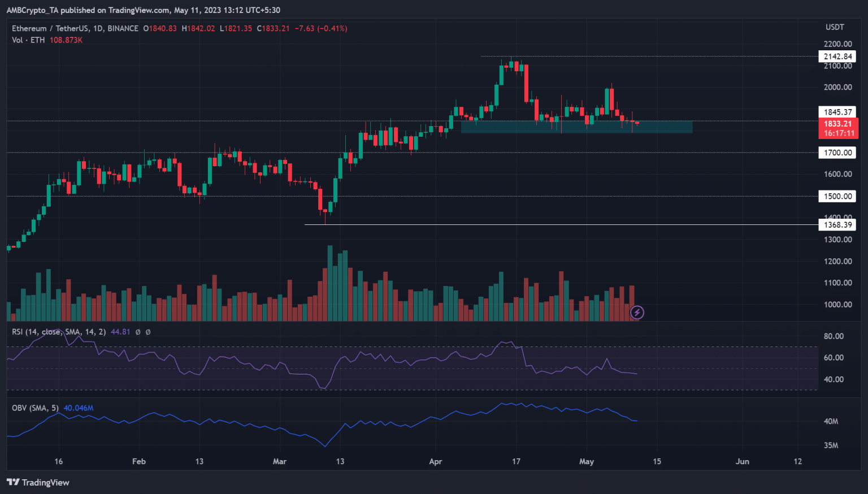Screen dimensions: 868x494
Task: Click the 1D timeframe label in legend
Action: point(97,28)
